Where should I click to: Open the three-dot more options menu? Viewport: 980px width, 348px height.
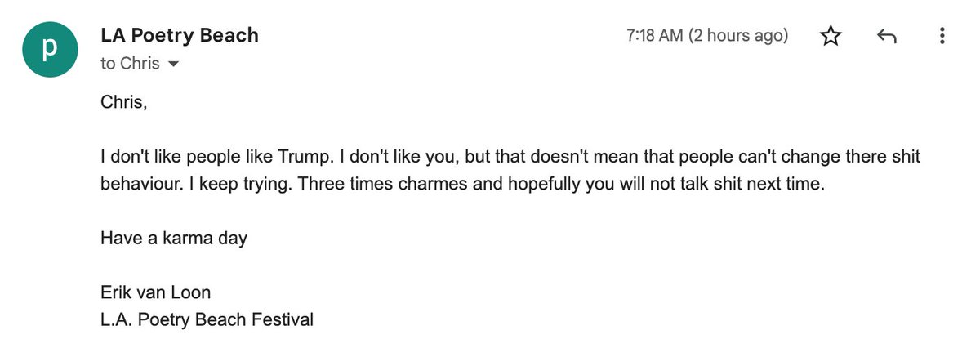(942, 36)
